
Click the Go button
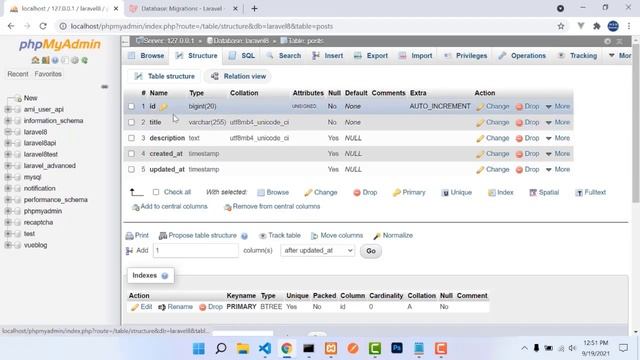tap(371, 251)
